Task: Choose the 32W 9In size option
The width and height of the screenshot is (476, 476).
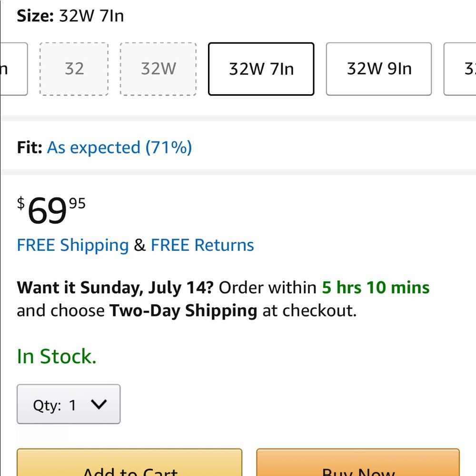Action: 379,69
